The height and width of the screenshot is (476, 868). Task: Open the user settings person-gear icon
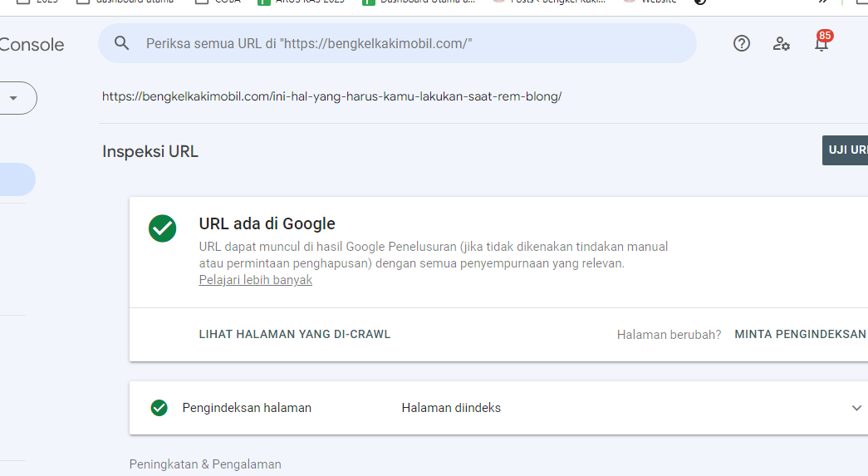click(781, 43)
